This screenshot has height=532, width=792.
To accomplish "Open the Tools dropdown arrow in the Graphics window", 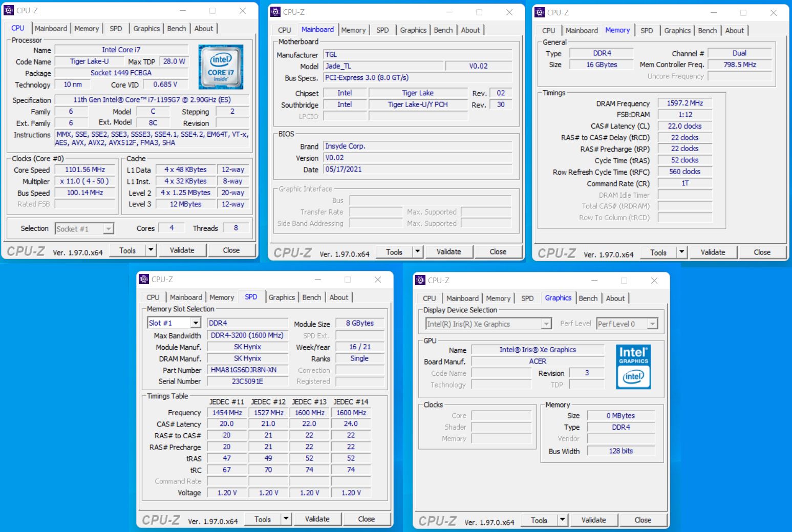I will click(562, 520).
